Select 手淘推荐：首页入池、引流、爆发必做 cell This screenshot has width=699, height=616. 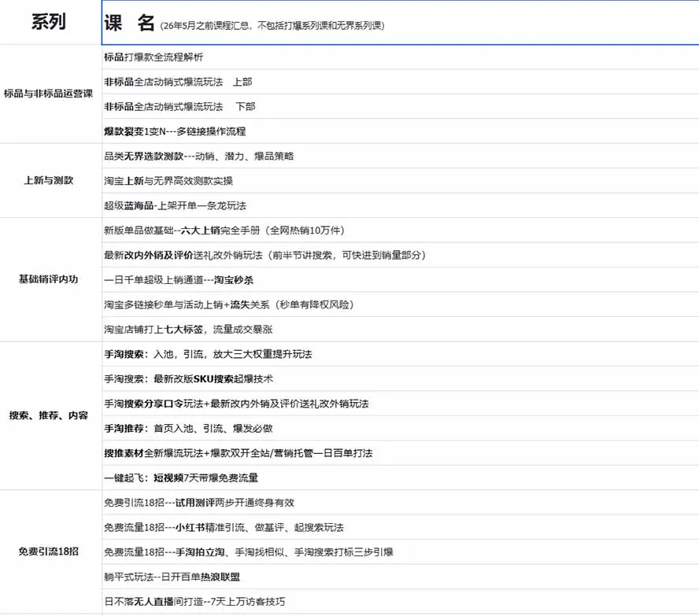click(401, 428)
